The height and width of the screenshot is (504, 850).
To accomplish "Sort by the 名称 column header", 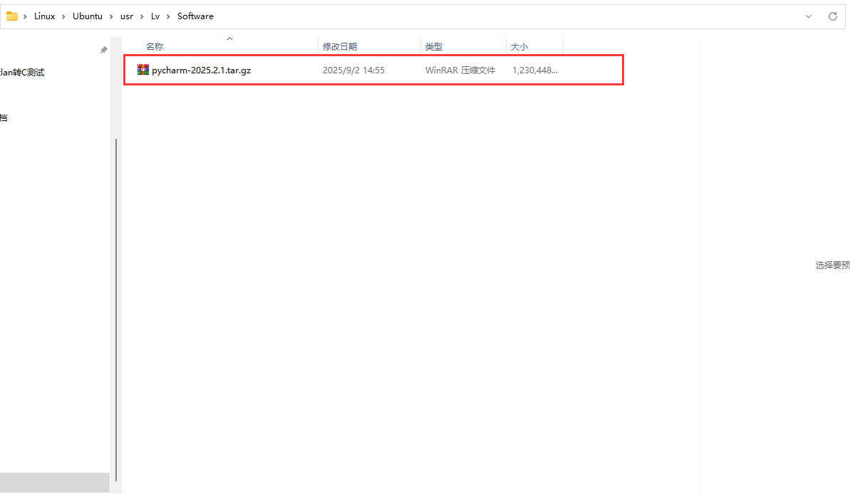I will [x=155, y=46].
